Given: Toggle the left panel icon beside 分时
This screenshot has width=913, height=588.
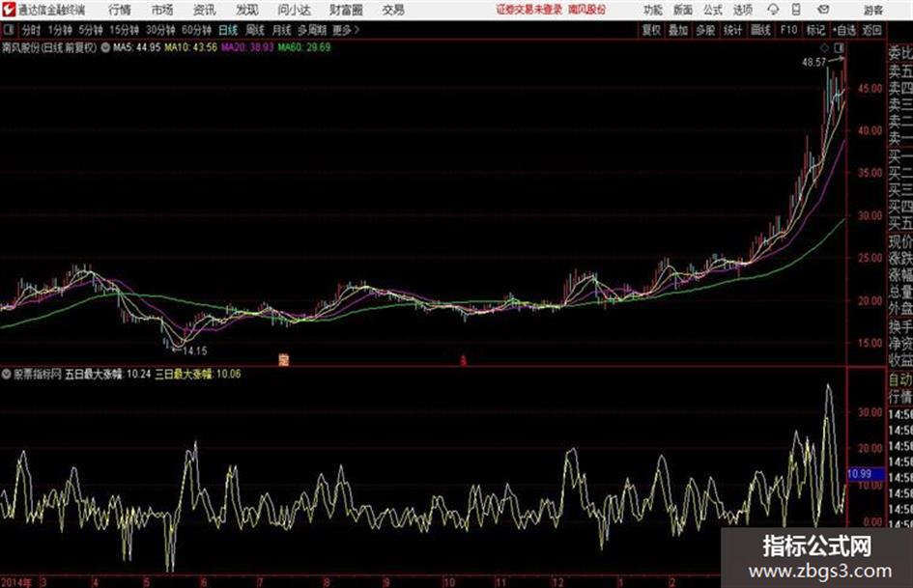Looking at the screenshot, I should (x=8, y=30).
